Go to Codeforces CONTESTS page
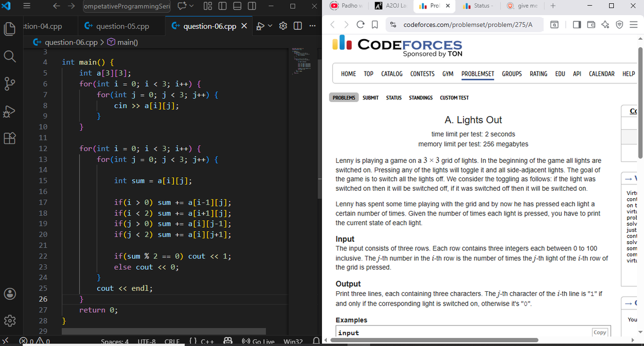The height and width of the screenshot is (346, 644). click(422, 74)
